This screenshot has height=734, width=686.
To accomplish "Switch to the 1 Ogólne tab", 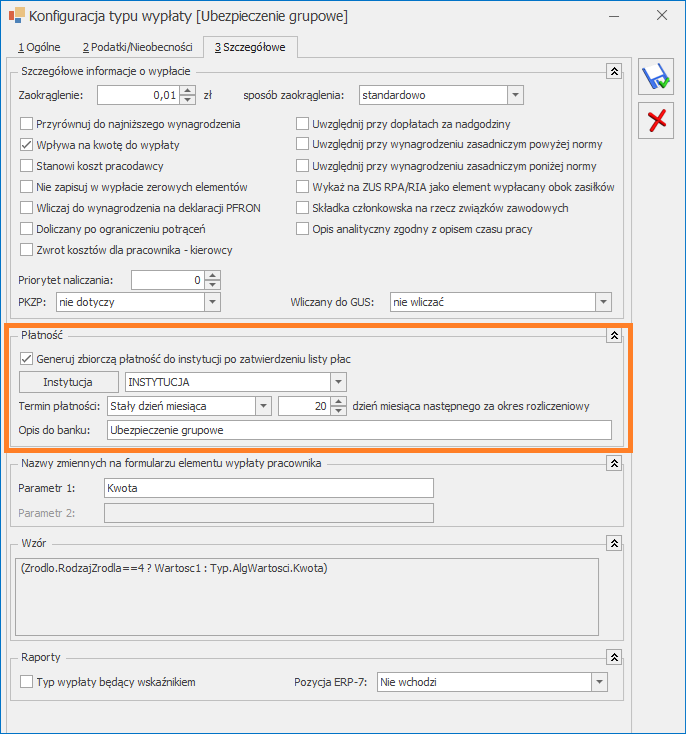I will click(x=39, y=47).
